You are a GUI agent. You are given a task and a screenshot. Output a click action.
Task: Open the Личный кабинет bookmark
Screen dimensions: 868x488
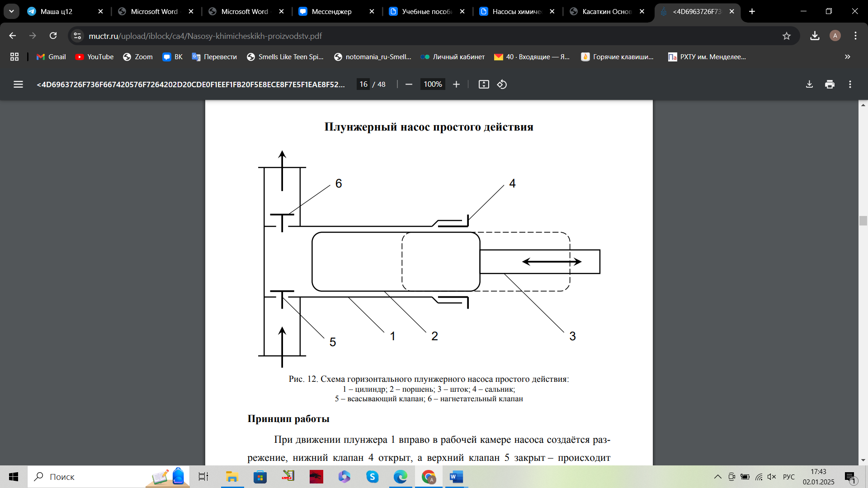[x=453, y=56]
